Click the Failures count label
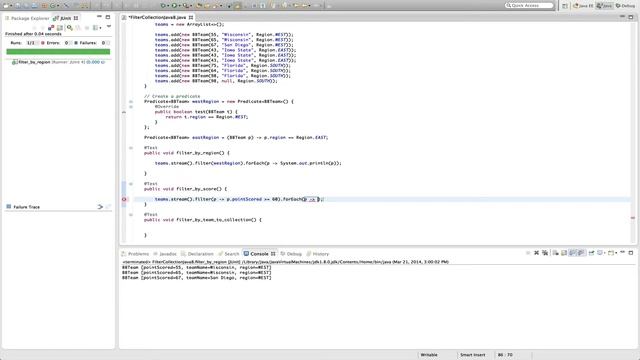This screenshot has width=640, height=360. click(89, 43)
